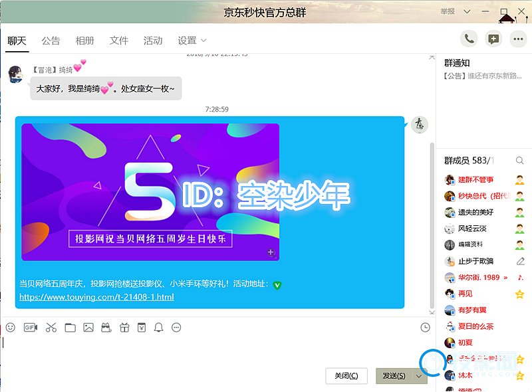Click the image expand plus icon
Screen dimensions: 532x392
click(271, 252)
